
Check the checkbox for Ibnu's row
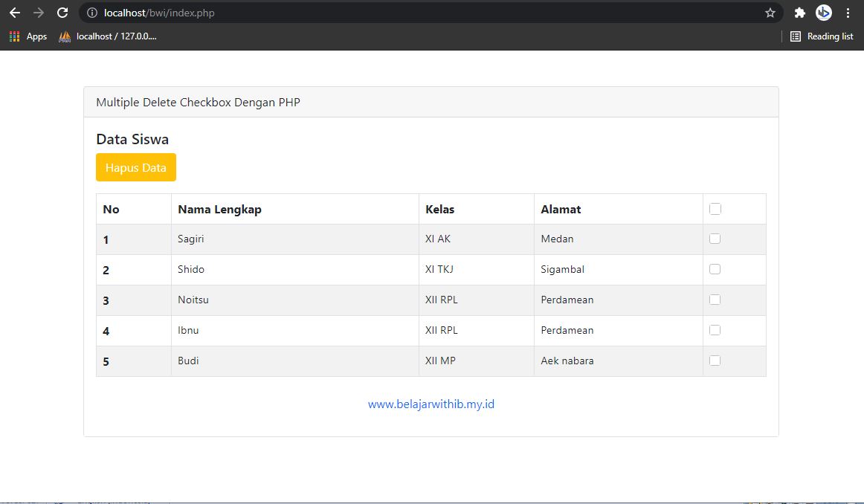[715, 330]
